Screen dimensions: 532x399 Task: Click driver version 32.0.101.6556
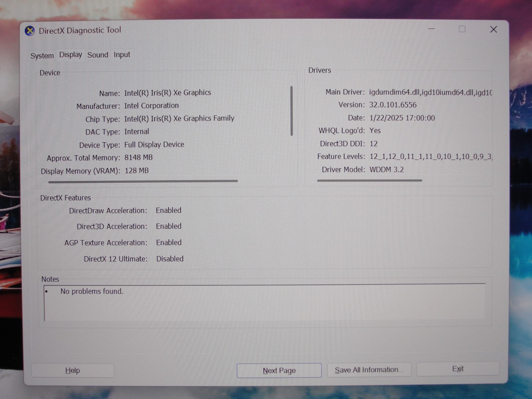pos(393,105)
